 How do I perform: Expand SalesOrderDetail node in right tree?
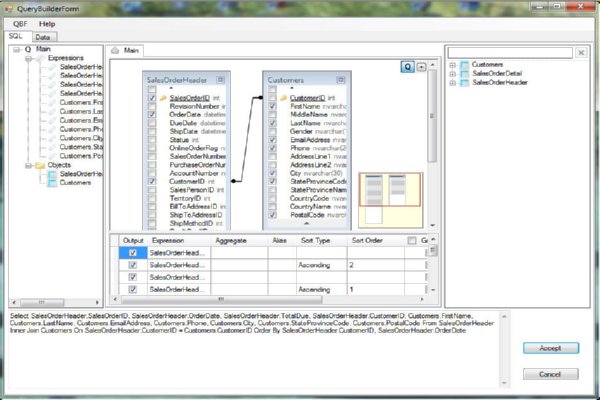point(453,73)
